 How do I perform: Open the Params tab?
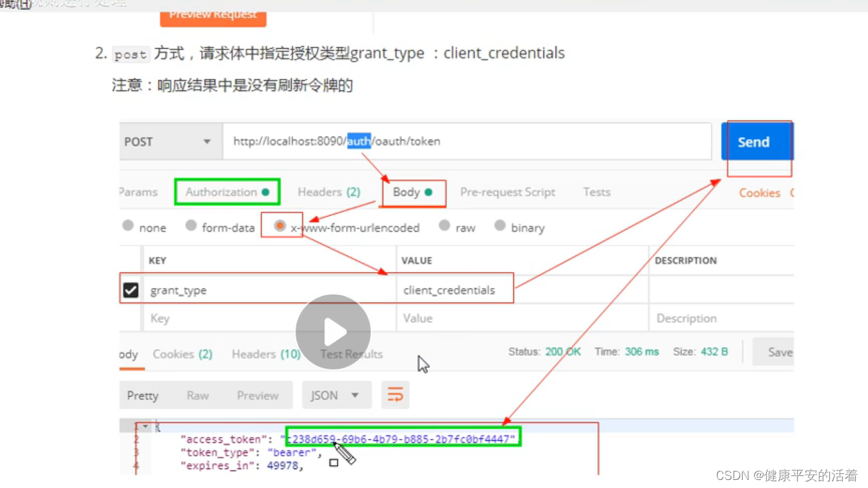[138, 192]
